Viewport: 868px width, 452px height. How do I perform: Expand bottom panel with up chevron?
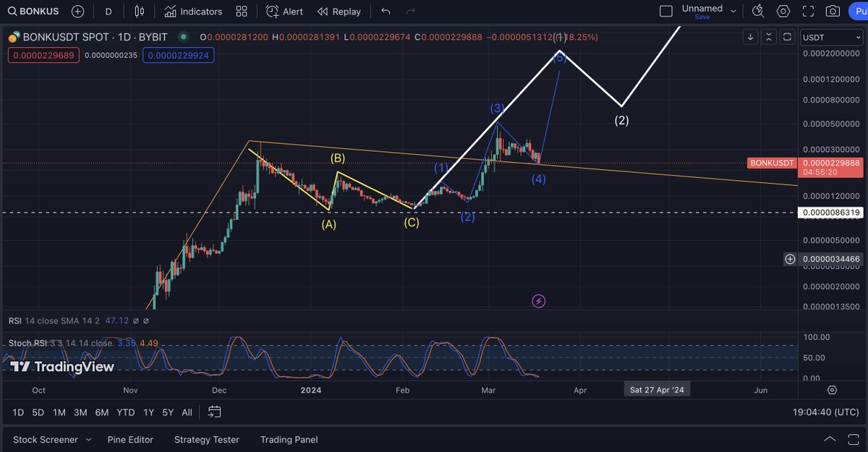[x=830, y=439]
